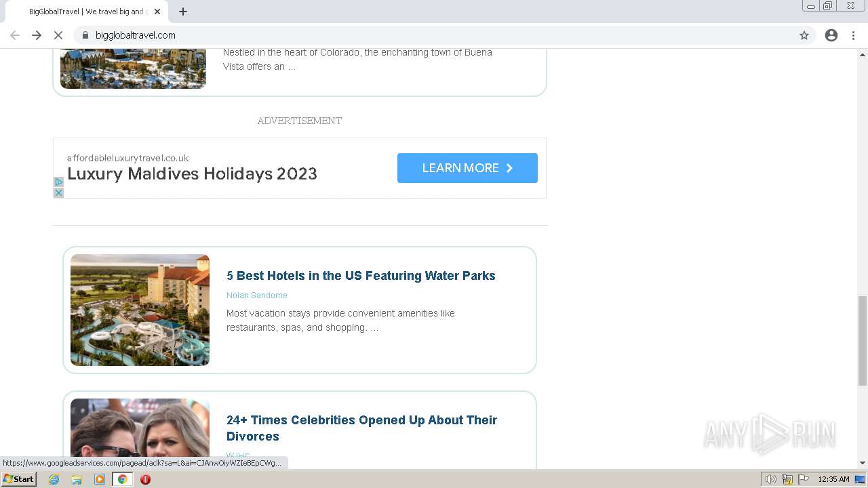Open the Luxury Maldives Holidays 2023 ad
The height and width of the screenshot is (488, 868).
(x=192, y=174)
